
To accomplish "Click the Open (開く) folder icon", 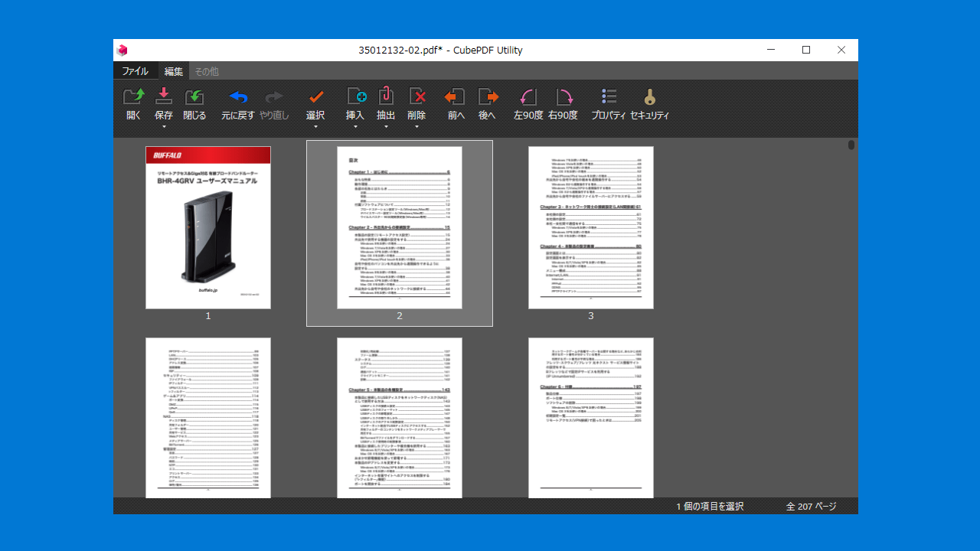I will [x=133, y=97].
